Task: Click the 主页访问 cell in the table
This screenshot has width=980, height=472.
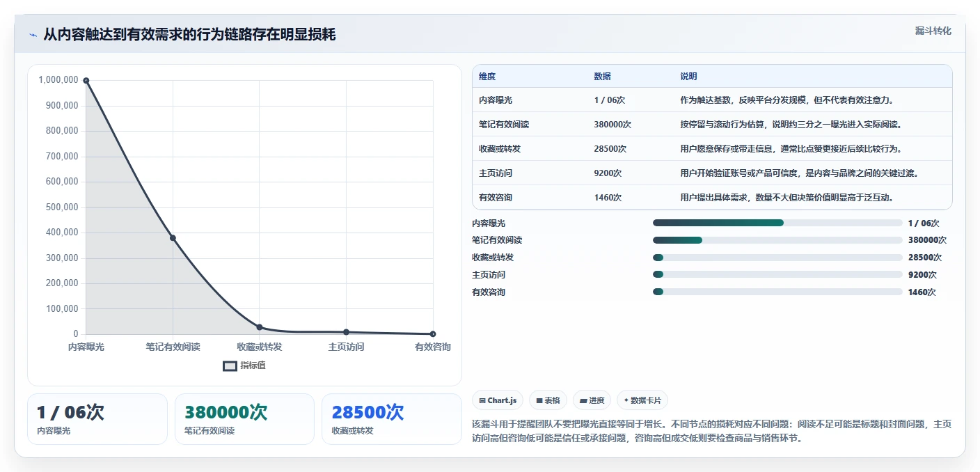Action: coord(496,173)
